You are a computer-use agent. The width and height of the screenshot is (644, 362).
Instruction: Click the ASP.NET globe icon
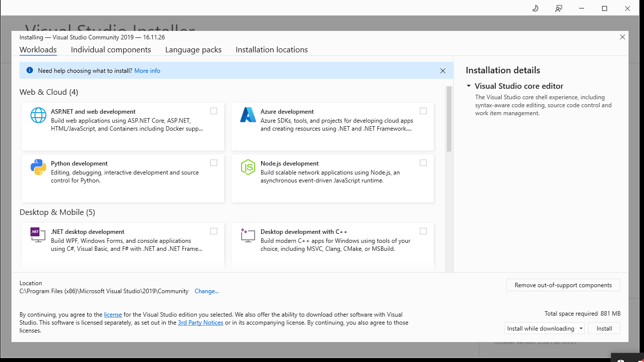(x=38, y=115)
